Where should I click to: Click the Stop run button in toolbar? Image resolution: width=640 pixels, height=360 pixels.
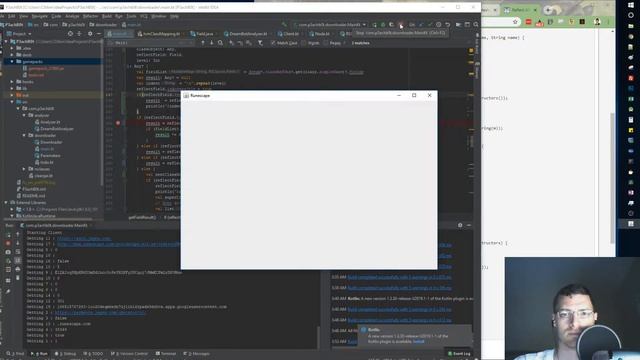(401, 25)
